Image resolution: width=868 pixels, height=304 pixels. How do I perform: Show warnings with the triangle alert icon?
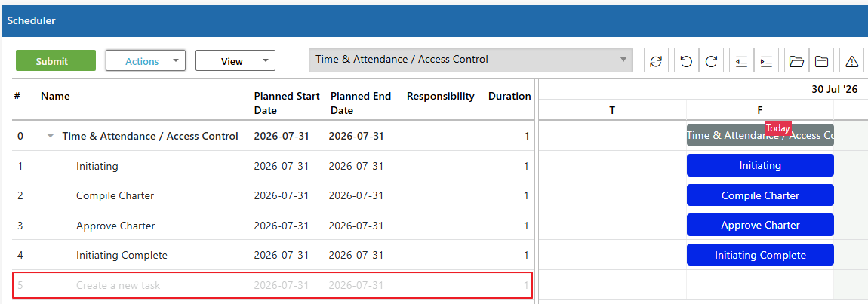click(852, 61)
